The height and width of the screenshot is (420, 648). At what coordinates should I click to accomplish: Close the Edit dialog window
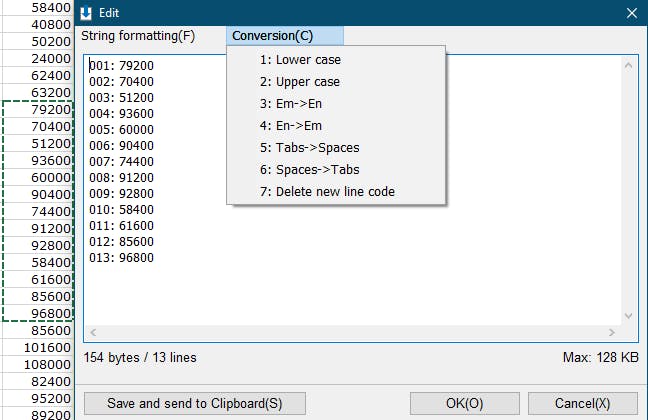(x=631, y=13)
